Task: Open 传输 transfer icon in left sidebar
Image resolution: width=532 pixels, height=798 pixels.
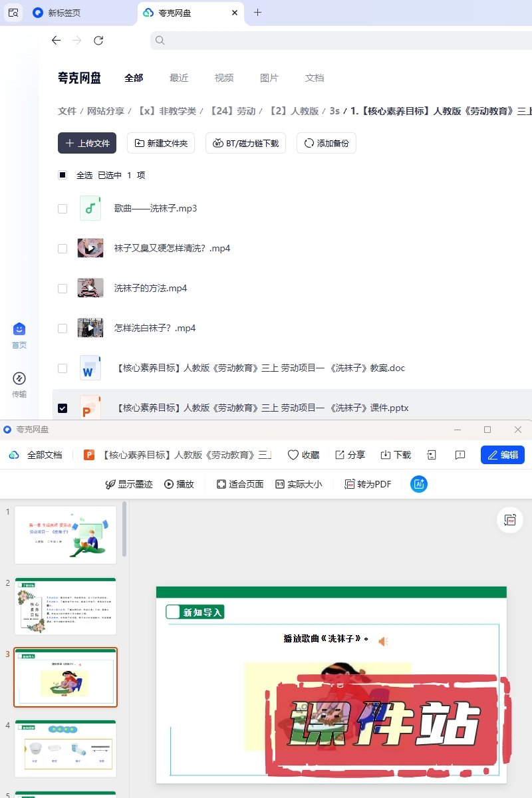Action: 19,384
